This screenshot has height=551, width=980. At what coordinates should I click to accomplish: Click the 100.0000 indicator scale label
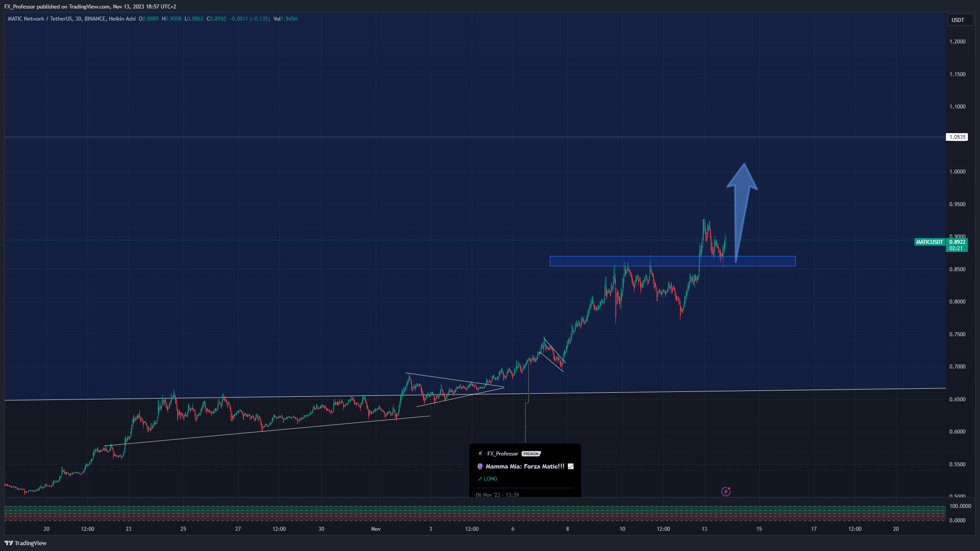click(x=960, y=506)
